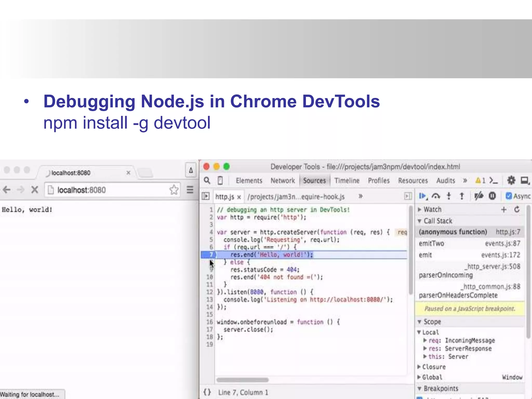Screen dimensions: 532x399
Task: Click the warning count indicator
Action: (480, 180)
